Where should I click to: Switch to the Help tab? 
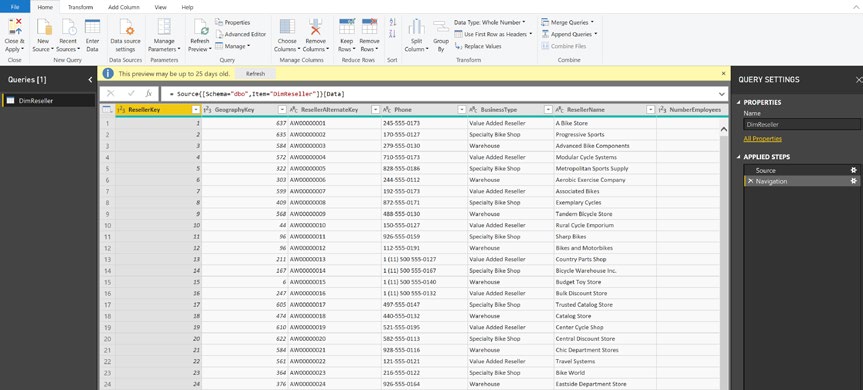[x=187, y=7]
